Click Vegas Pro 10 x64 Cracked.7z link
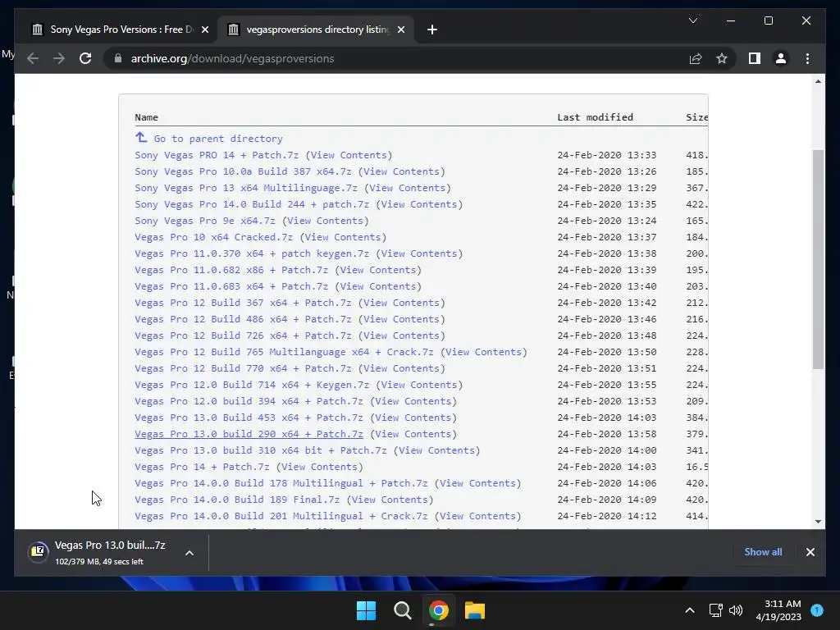The height and width of the screenshot is (630, 840). tap(214, 237)
